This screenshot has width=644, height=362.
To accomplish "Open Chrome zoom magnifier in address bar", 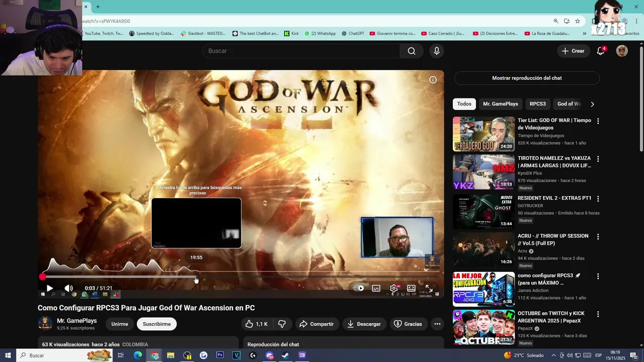I will [x=556, y=21].
